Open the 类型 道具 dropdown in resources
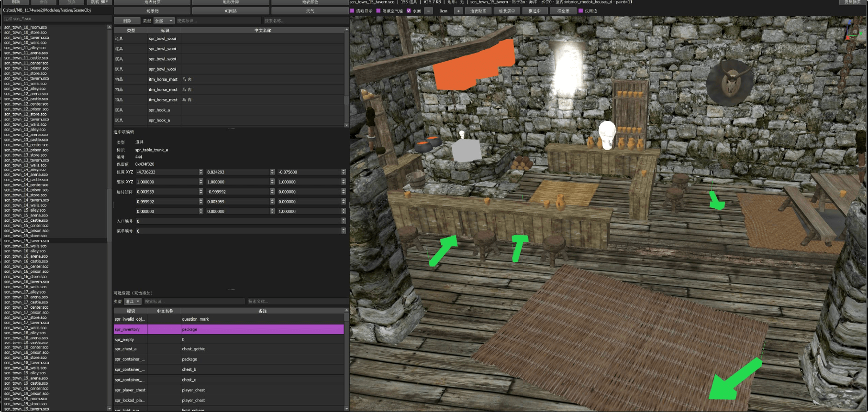Image resolution: width=868 pixels, height=412 pixels. tap(133, 301)
